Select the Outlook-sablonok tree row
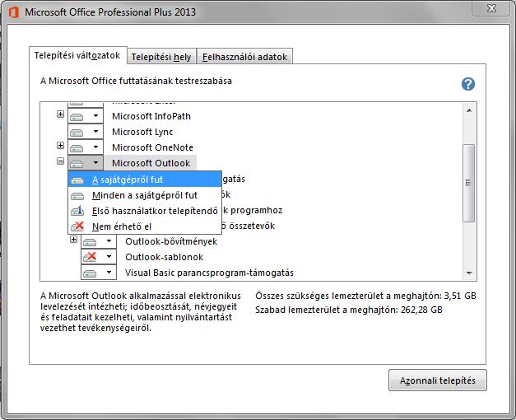The image size is (516, 420). coord(165,257)
